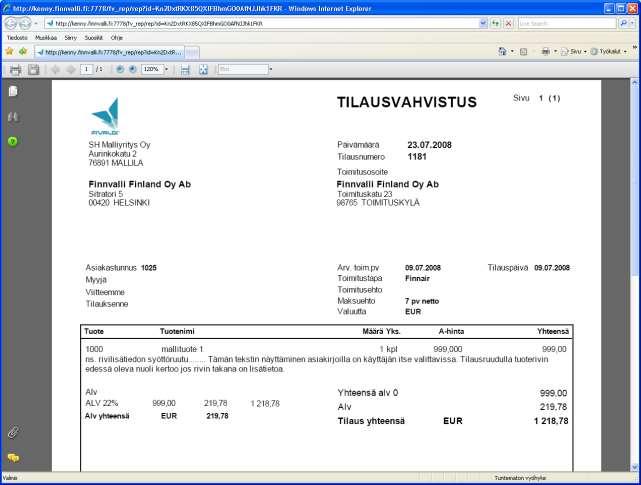Click the PDF zoom in button
This screenshot has height=485, width=641.
pos(132,70)
